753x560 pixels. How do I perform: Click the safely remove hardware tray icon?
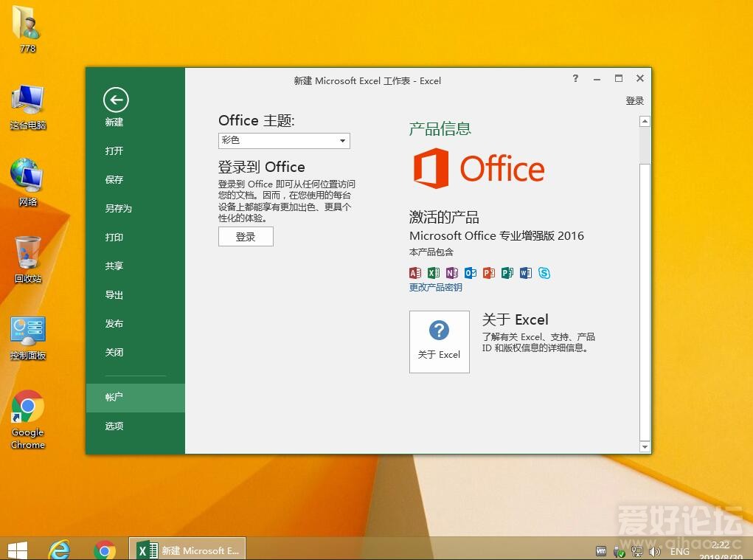[x=620, y=552]
